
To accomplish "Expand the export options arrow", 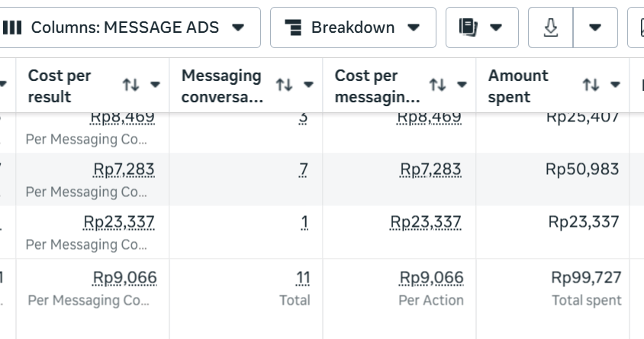I will [x=594, y=27].
